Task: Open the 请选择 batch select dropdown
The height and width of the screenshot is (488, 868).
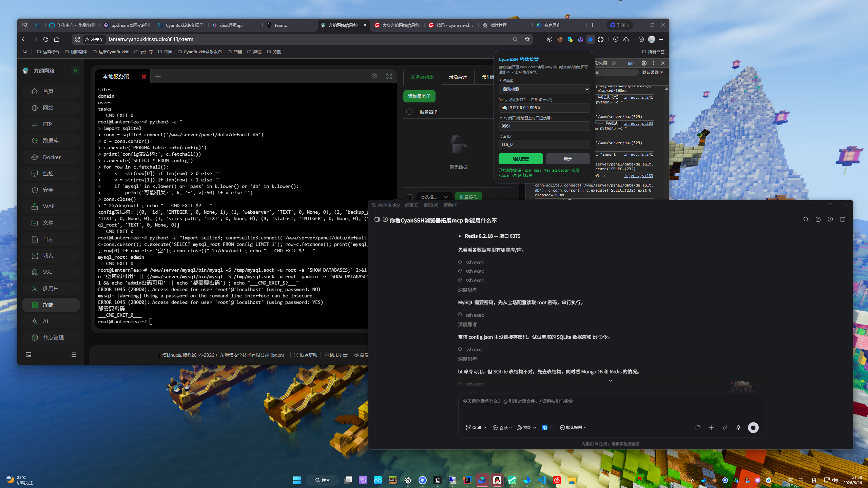Action: pos(434,197)
